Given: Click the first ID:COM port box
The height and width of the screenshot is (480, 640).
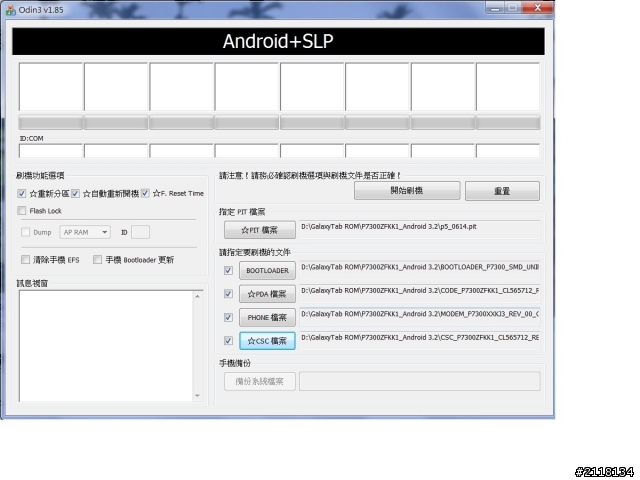Looking at the screenshot, I should (51, 151).
